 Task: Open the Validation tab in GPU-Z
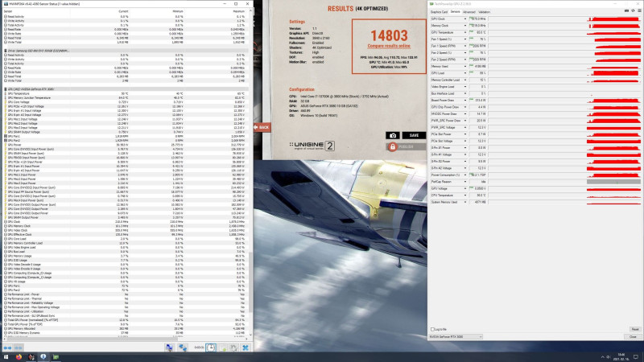[x=485, y=12]
